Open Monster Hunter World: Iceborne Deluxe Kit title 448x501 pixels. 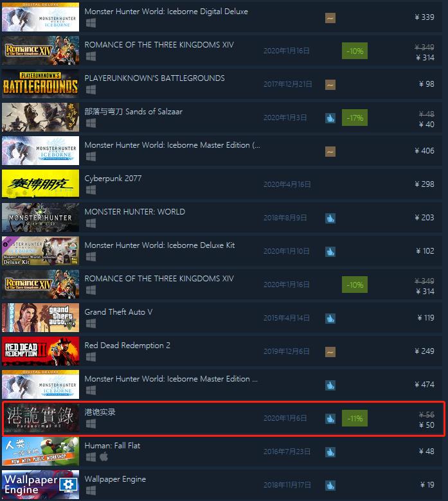click(159, 245)
